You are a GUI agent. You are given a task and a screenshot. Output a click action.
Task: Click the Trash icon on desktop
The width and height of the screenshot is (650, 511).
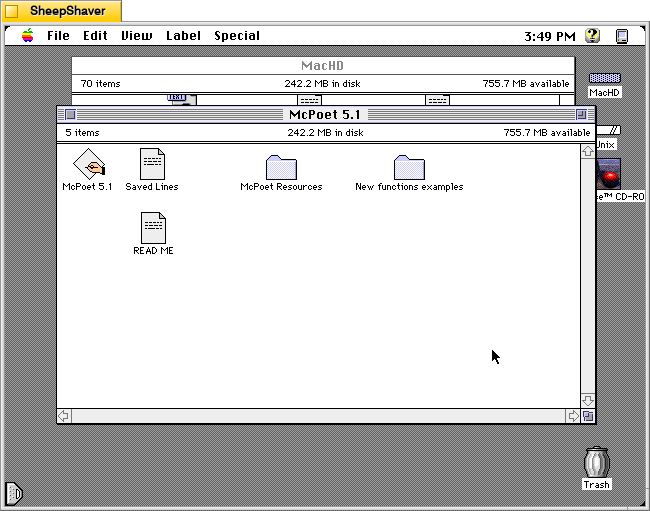coord(597,462)
